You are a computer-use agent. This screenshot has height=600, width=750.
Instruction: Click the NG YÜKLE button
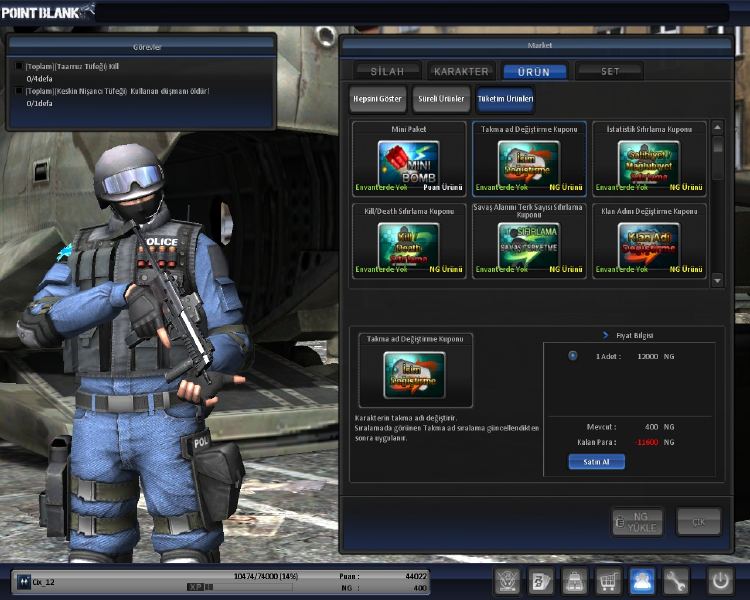click(x=638, y=522)
